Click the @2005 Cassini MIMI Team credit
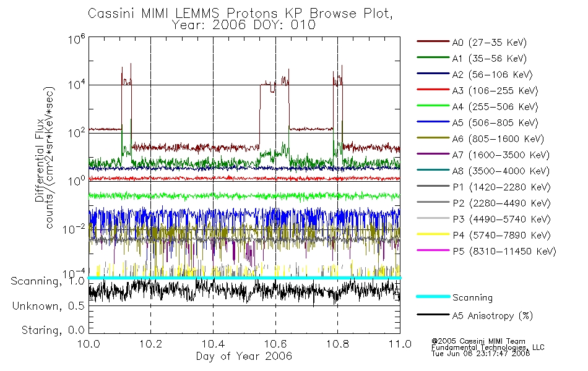588x371 pixels. 478,341
